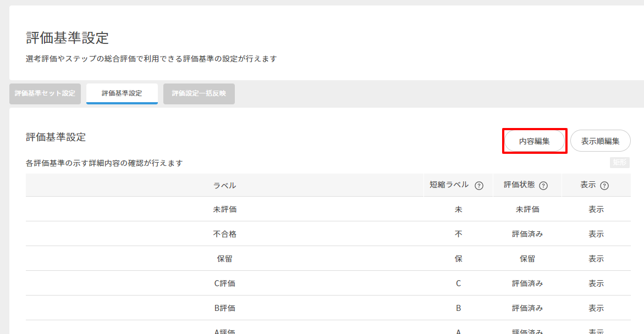Select the 不合格 label cell

(225, 234)
